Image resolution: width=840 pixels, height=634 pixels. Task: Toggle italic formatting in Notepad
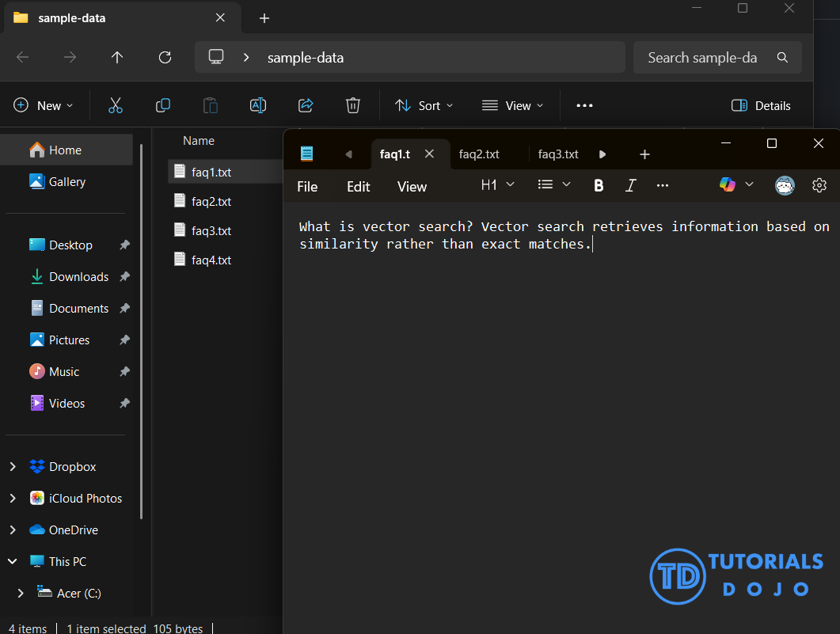tap(631, 185)
